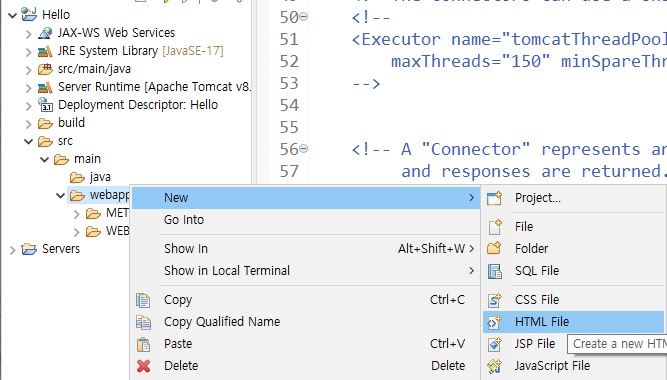This screenshot has height=380, width=667.
Task: Collapse the webapp folder node
Action: (61, 196)
